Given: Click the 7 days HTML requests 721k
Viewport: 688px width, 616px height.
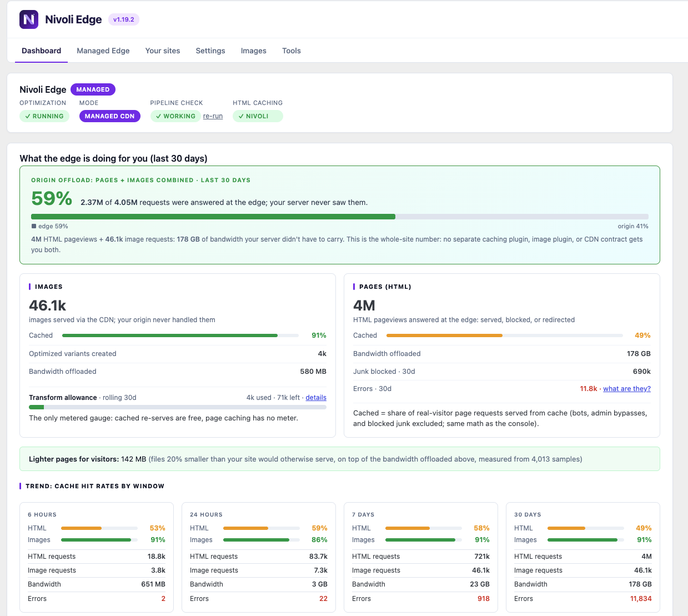Looking at the screenshot, I should click(x=482, y=557).
